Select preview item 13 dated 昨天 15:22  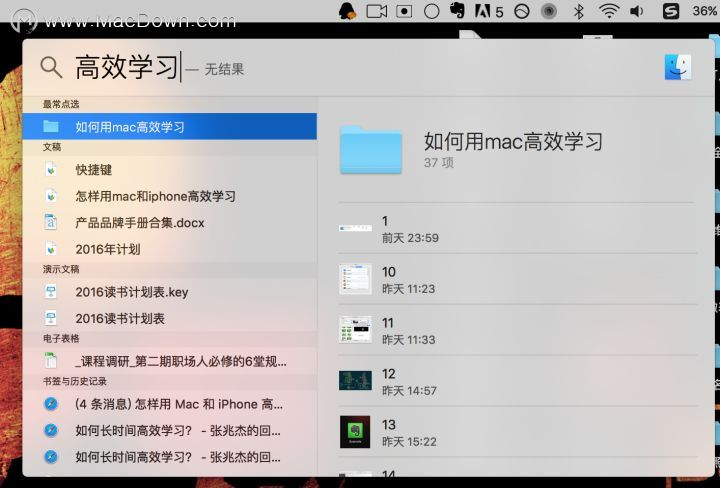click(x=518, y=432)
